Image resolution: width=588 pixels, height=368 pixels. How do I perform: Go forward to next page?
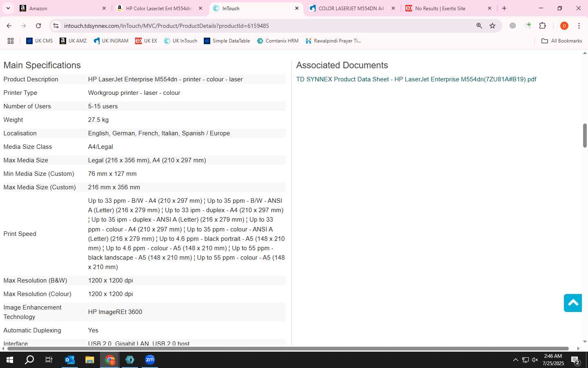[24, 26]
